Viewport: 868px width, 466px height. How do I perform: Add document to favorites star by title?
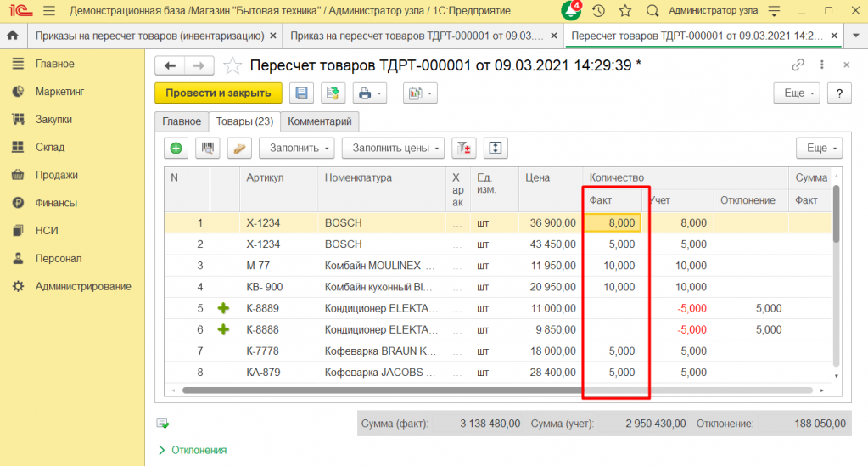click(232, 66)
